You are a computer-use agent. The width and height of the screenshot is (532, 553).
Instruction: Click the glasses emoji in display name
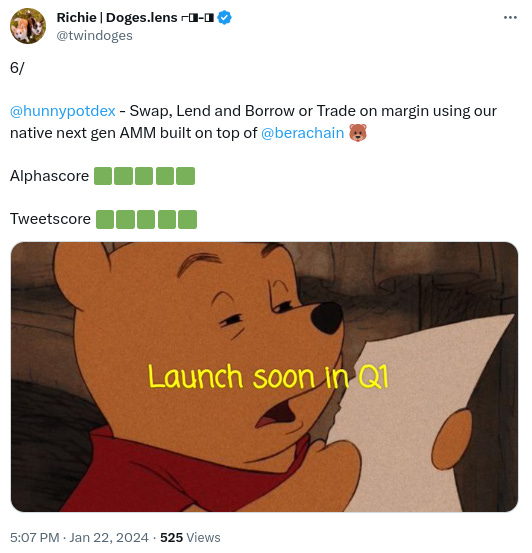[198, 18]
